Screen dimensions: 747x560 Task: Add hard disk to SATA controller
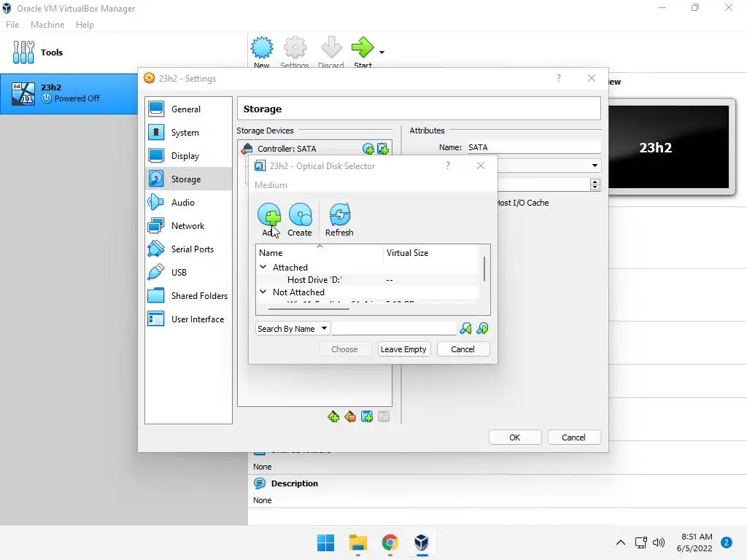(383, 149)
